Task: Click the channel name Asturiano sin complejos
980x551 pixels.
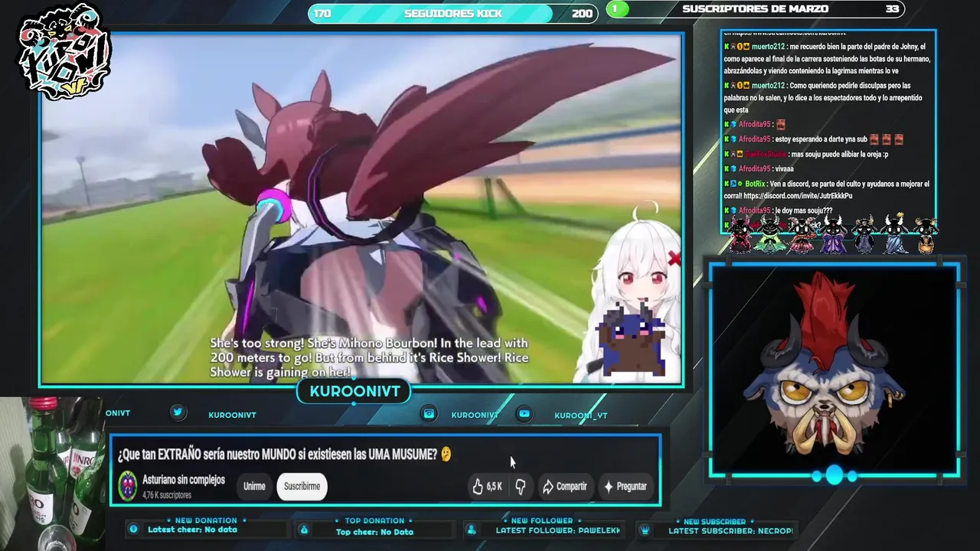Action: pyautogui.click(x=184, y=480)
